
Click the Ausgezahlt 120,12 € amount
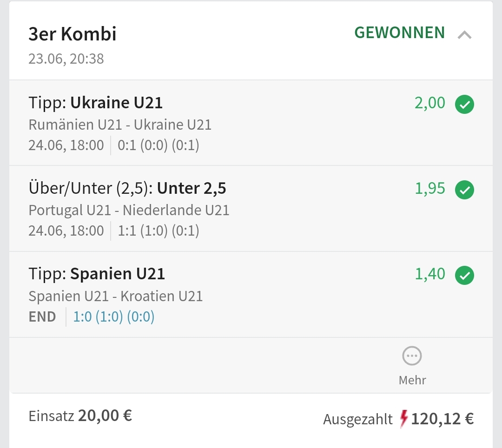coord(442,419)
